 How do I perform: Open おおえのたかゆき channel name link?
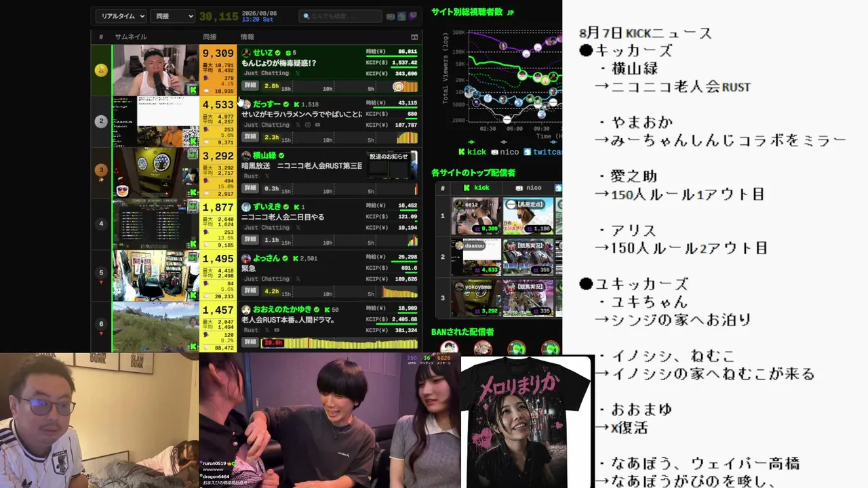click(x=282, y=310)
